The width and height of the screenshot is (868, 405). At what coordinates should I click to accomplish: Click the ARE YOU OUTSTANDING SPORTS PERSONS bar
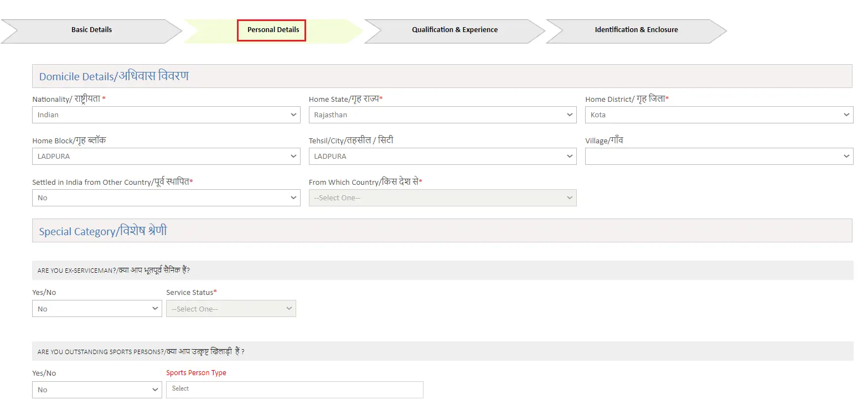click(x=442, y=351)
